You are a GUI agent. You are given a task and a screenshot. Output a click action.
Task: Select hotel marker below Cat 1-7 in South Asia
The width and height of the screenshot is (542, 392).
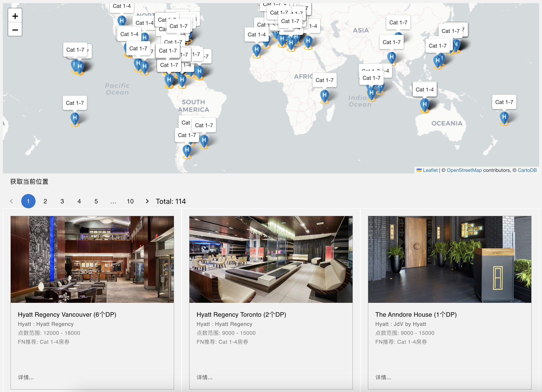(x=391, y=59)
